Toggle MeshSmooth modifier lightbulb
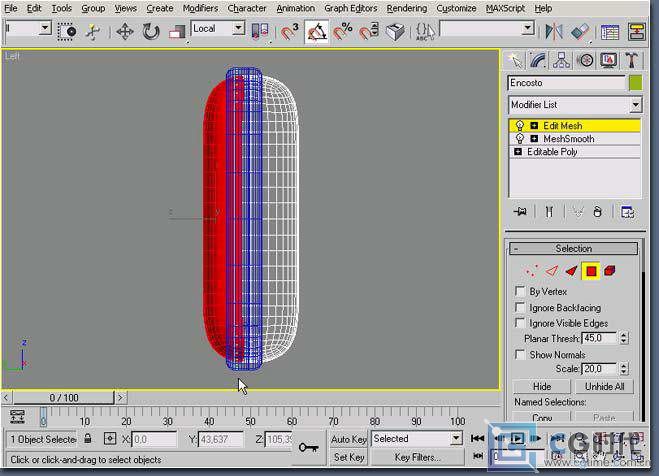Viewport: 659px width, 476px height. 519,139
